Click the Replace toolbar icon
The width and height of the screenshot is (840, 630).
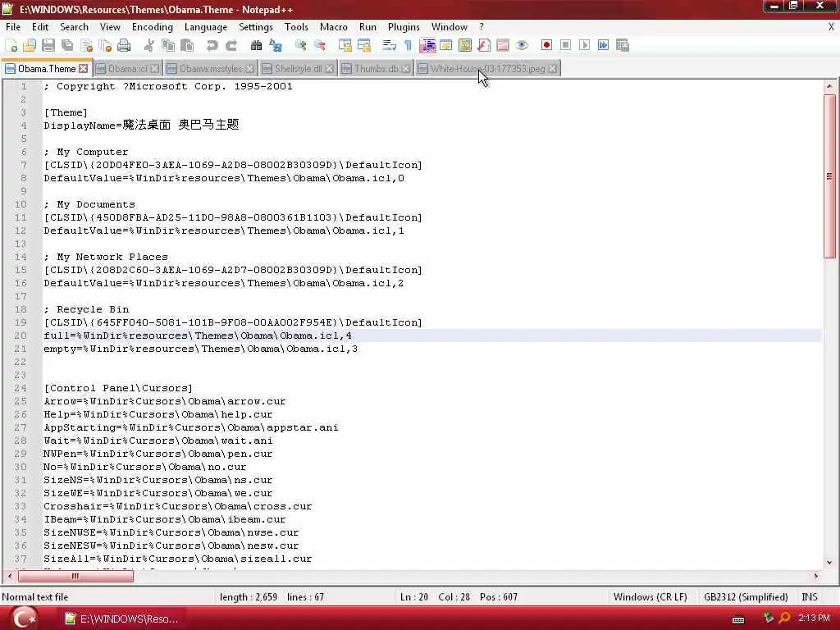click(x=276, y=46)
